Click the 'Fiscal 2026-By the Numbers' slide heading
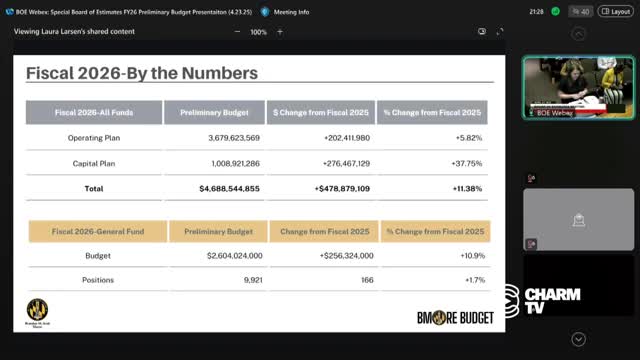 (x=142, y=73)
